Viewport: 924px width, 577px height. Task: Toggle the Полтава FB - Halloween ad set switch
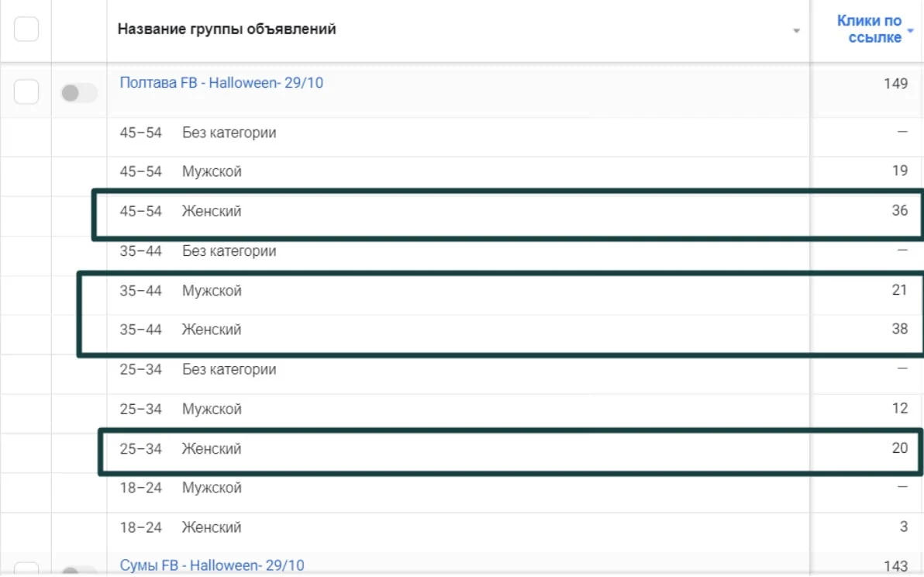[x=79, y=92]
